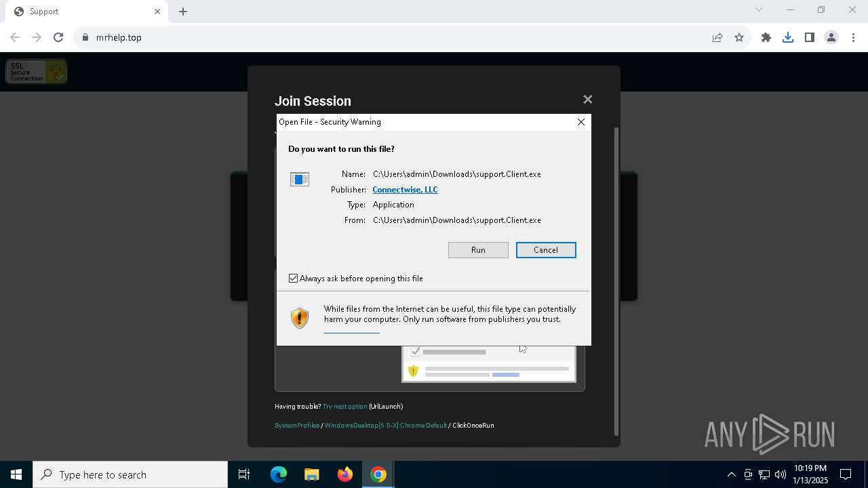Open the SystemProfiles link

[x=296, y=426]
